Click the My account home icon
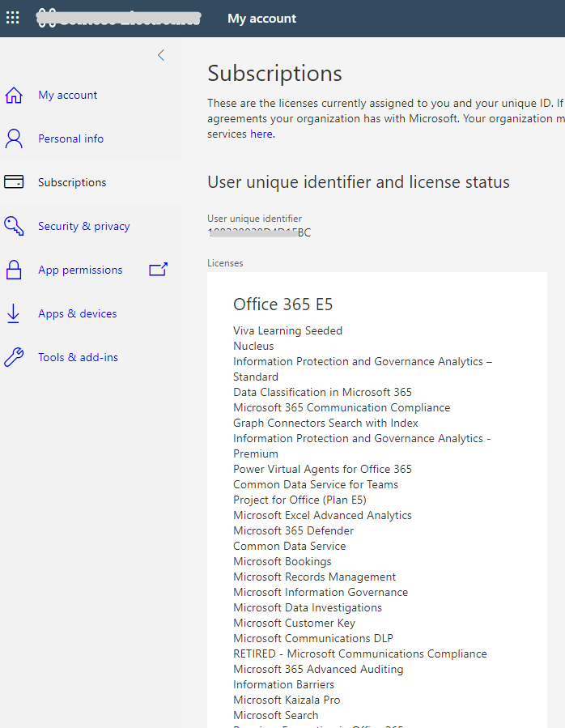Image resolution: width=565 pixels, height=728 pixels. [x=13, y=95]
